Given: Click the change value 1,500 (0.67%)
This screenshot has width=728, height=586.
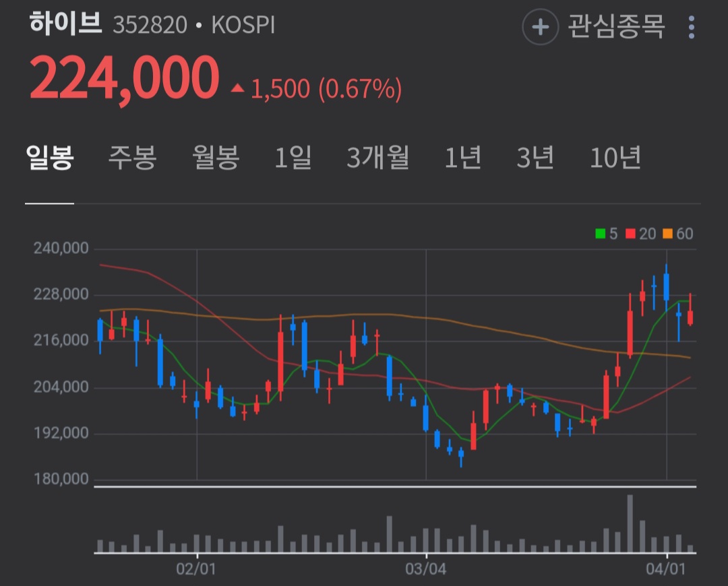Looking at the screenshot, I should point(326,89).
